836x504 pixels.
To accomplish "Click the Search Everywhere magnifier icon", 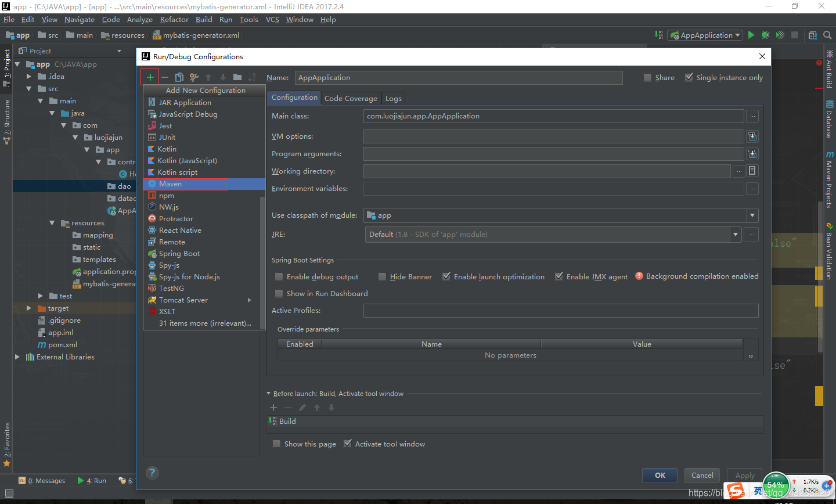I will pos(827,35).
